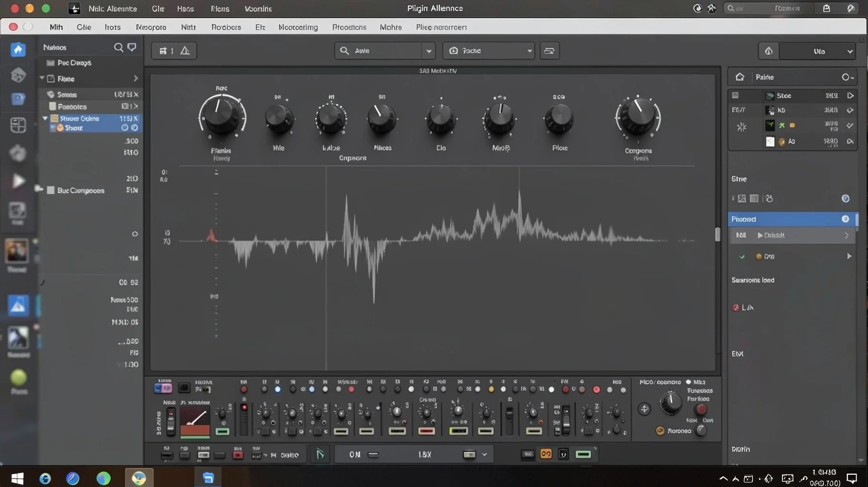
Task: Select the Ploood row
Action: (793, 219)
